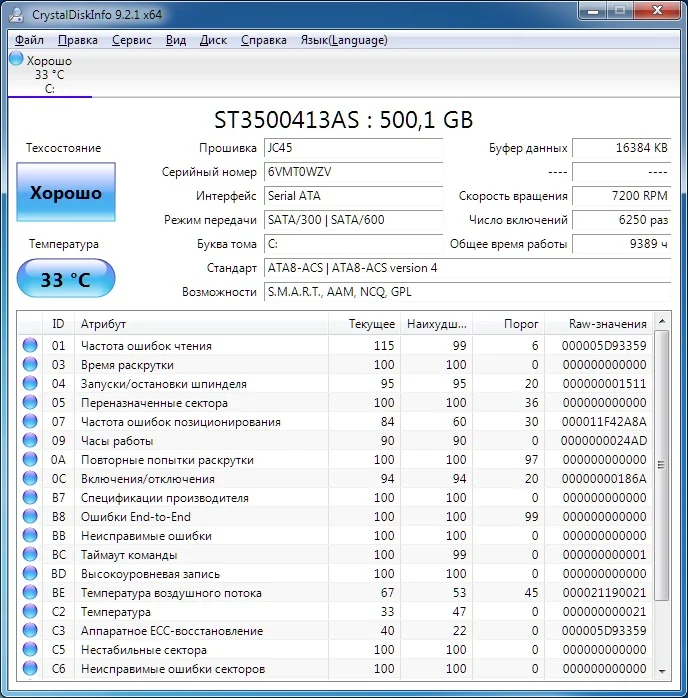Click status icon for Частота ошибок чтения
This screenshot has height=698, width=688.
tap(30, 345)
